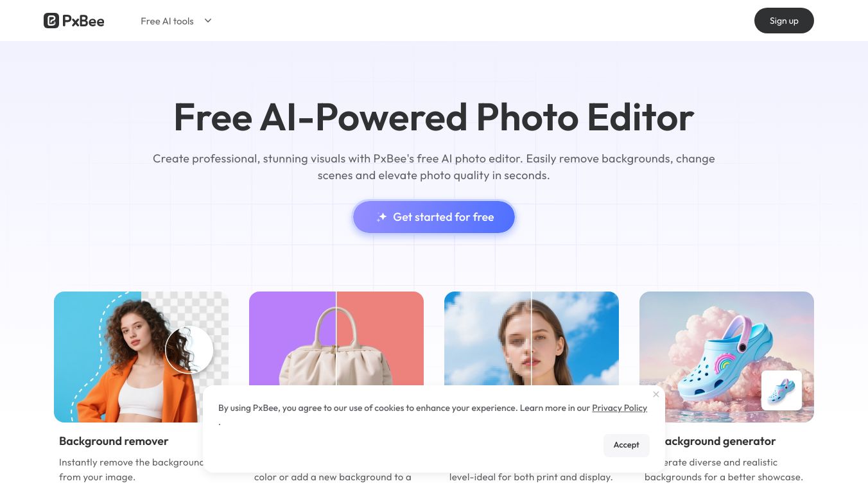Click the circular hair detail preview icon
The width and height of the screenshot is (868, 488).
point(189,350)
